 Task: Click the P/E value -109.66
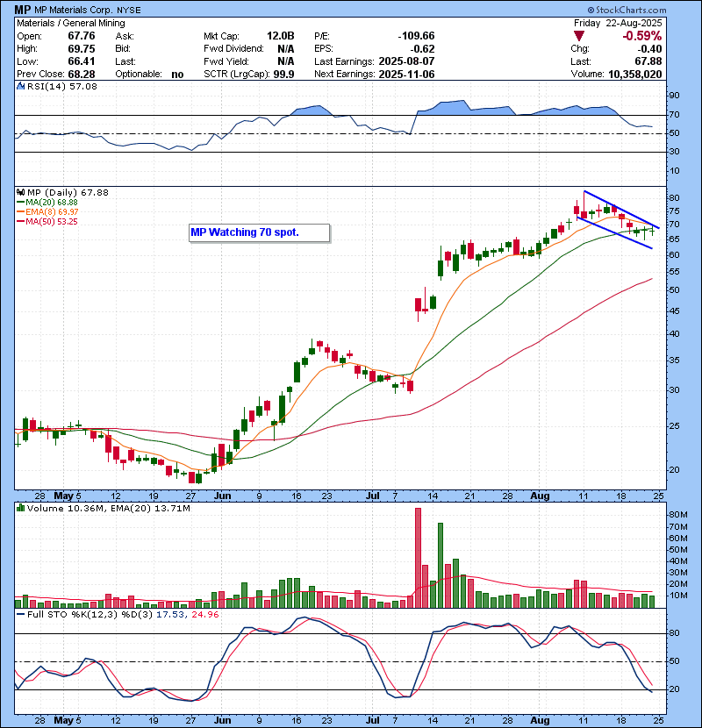click(x=416, y=36)
